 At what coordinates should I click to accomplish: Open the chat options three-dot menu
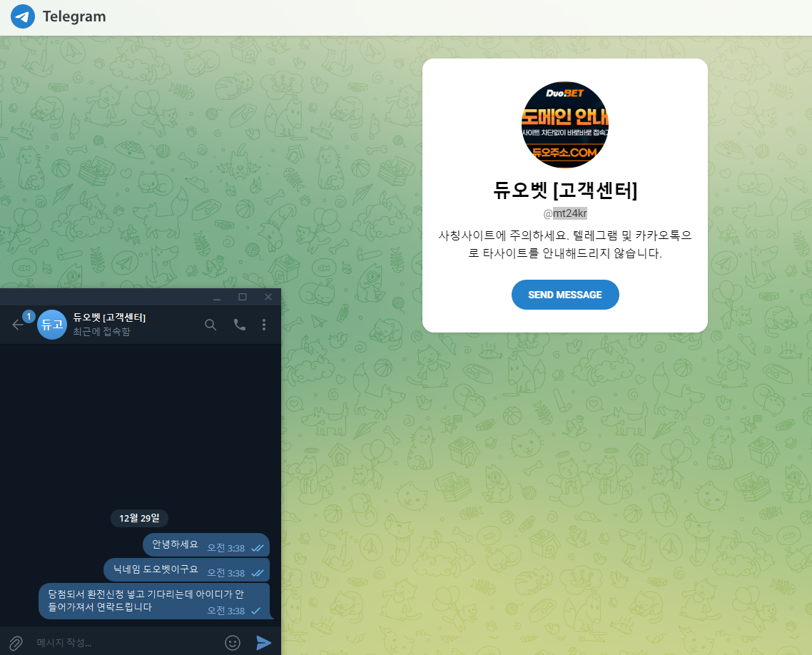point(263,325)
